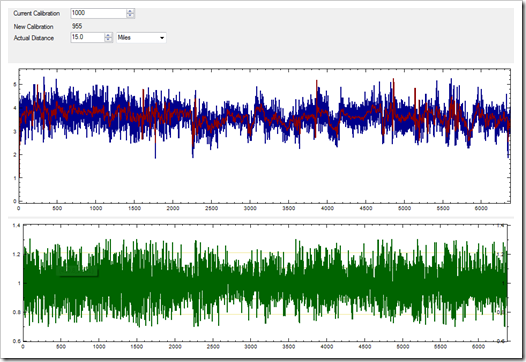
Task: Click the 5000 x-axis tick on the green chart
Action: pyautogui.click(x=403, y=347)
